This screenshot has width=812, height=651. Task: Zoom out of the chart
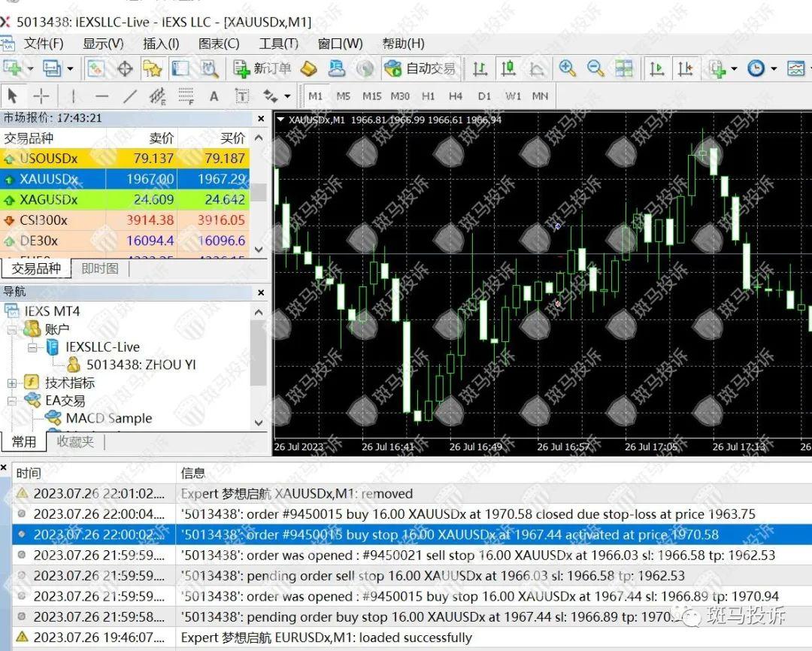point(595,68)
